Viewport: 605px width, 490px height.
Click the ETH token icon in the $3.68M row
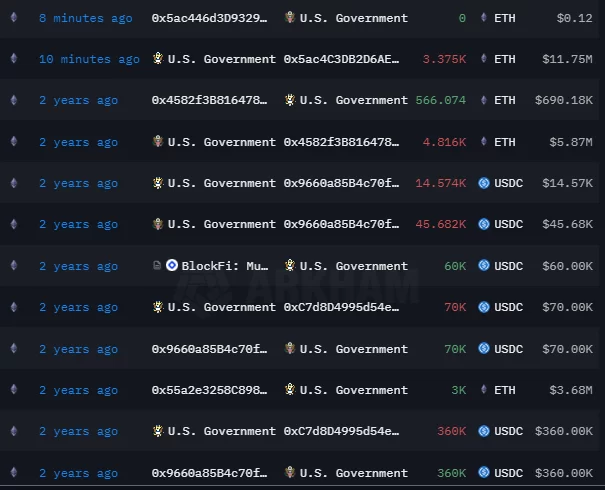(484, 390)
